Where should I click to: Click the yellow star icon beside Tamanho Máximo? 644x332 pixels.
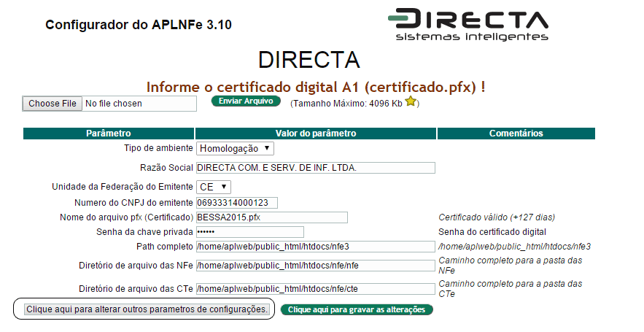click(411, 101)
